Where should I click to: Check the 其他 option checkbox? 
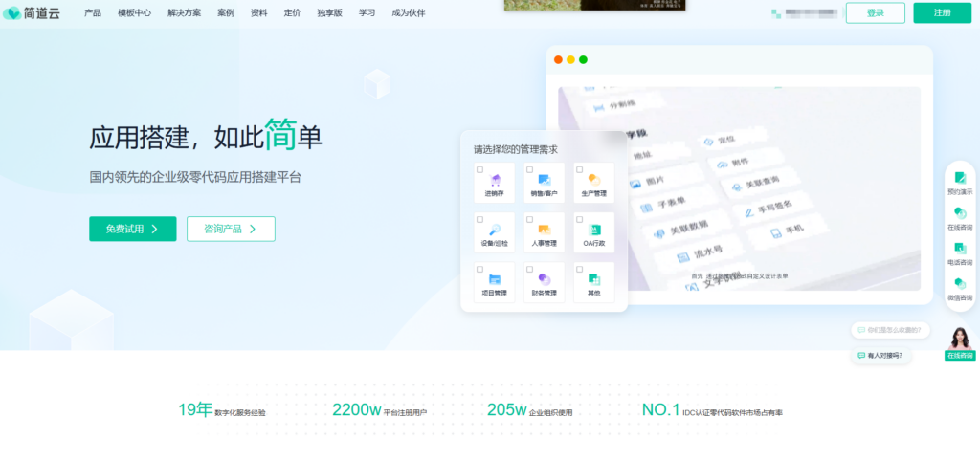[579, 270]
